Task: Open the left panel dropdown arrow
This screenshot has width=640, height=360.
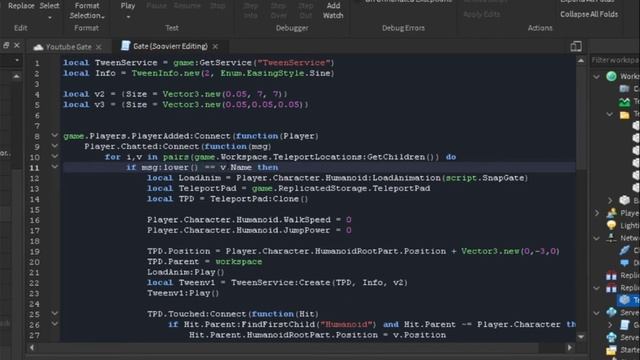Action: (17, 60)
